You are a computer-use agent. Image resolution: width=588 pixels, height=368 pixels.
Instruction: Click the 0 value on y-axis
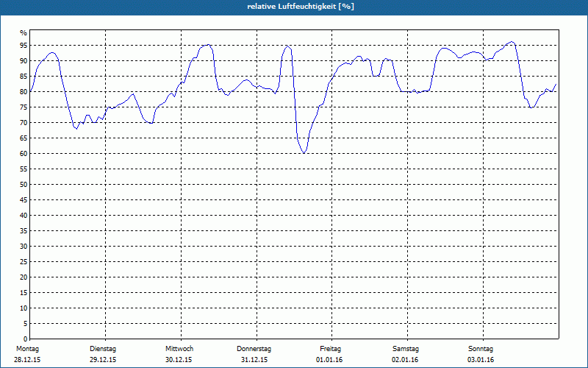pyautogui.click(x=26, y=339)
